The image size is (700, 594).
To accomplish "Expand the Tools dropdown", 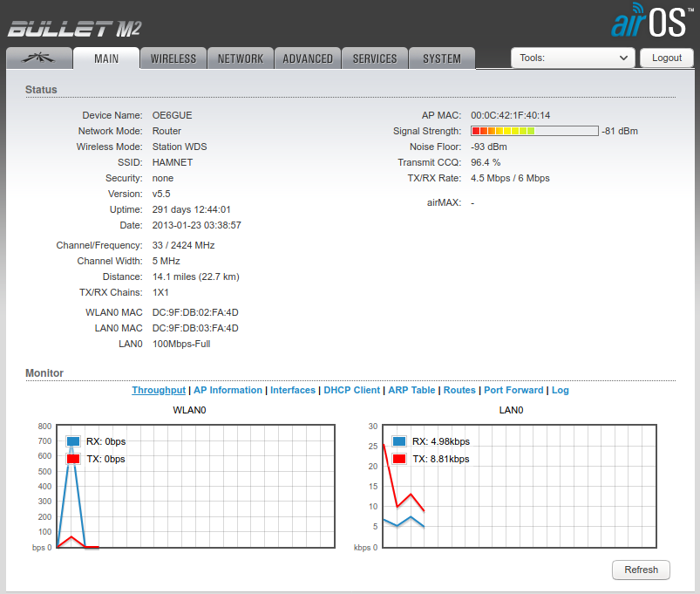I will click(x=573, y=58).
